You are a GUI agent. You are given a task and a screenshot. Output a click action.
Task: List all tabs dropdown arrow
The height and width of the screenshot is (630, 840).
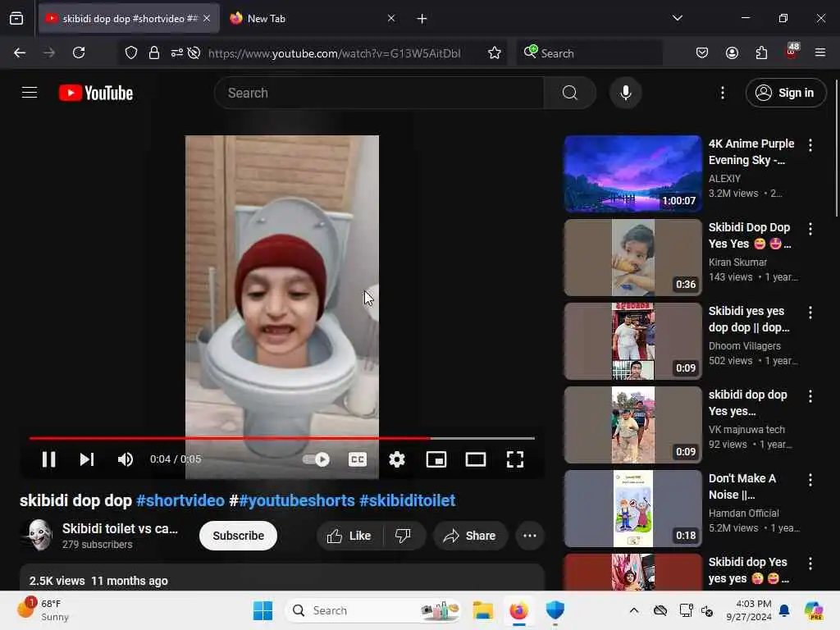pyautogui.click(x=677, y=18)
